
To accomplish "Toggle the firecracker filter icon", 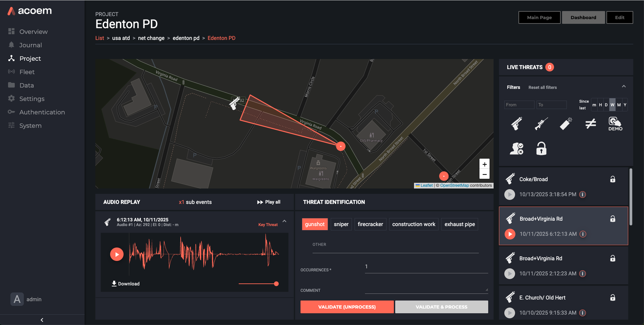I will (x=565, y=123).
